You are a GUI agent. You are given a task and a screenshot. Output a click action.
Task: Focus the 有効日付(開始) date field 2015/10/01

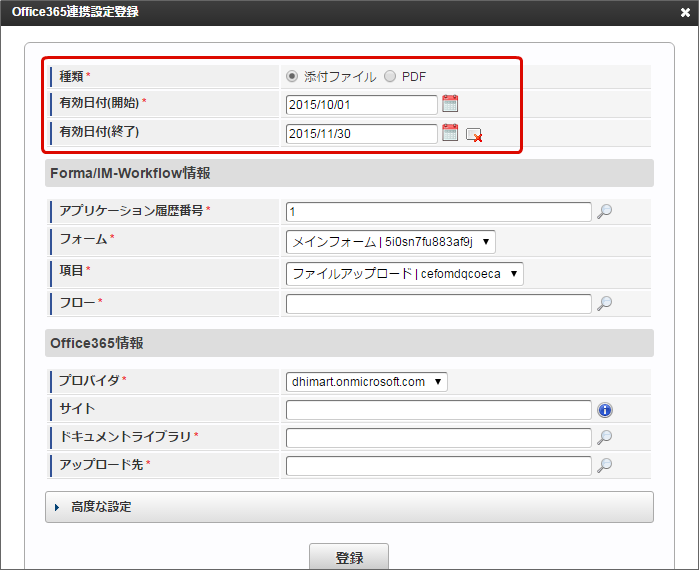362,105
